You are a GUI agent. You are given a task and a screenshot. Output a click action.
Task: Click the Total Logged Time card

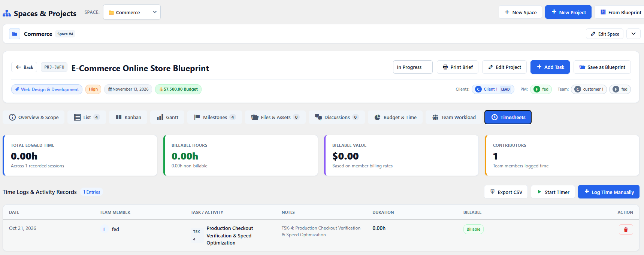pos(80,155)
